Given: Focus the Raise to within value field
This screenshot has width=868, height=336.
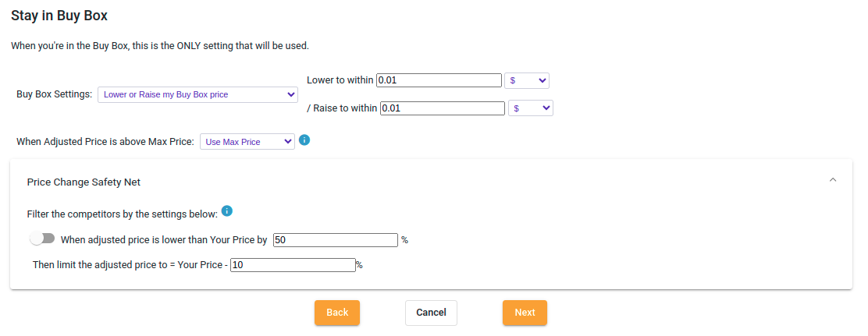Looking at the screenshot, I should pyautogui.click(x=443, y=108).
